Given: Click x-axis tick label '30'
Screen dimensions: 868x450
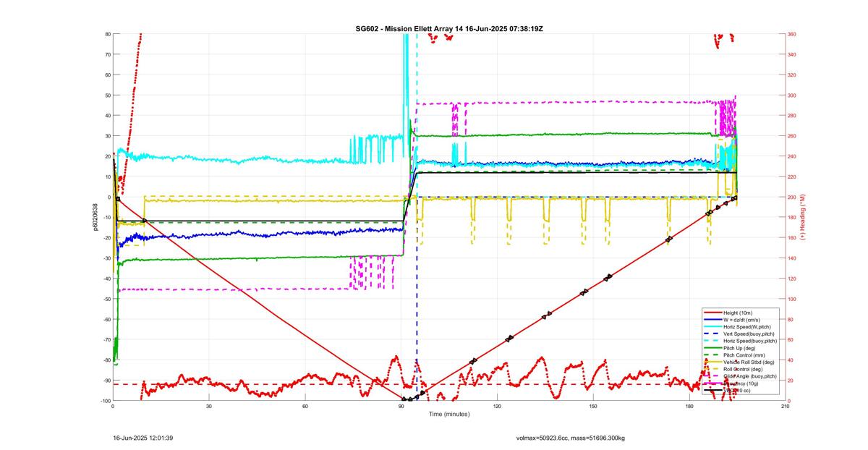Looking at the screenshot, I should point(209,407).
